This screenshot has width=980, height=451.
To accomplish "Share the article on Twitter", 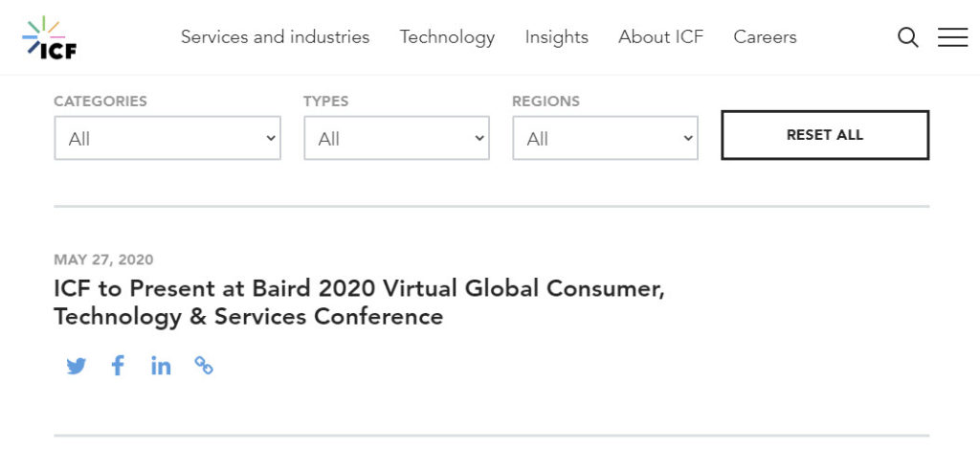I will tap(77, 366).
